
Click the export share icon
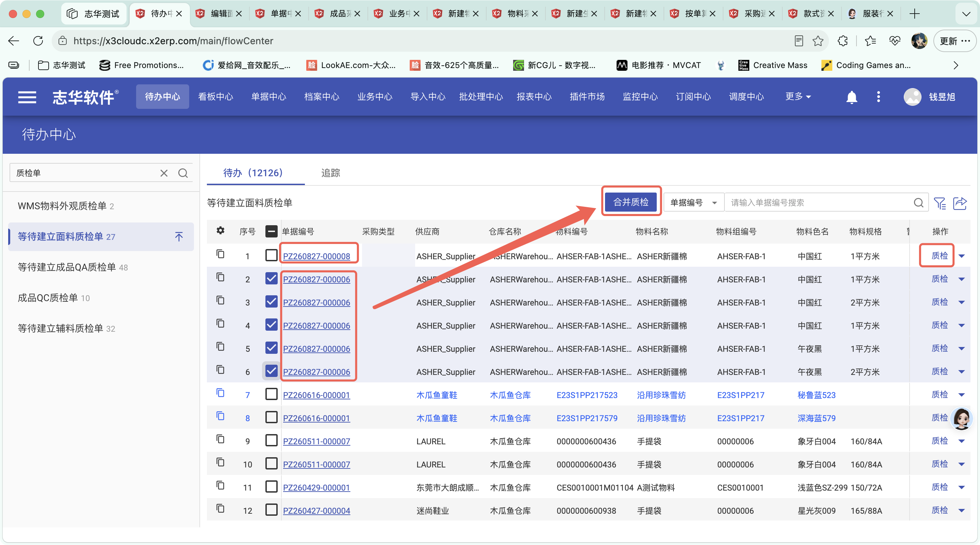[x=960, y=203]
